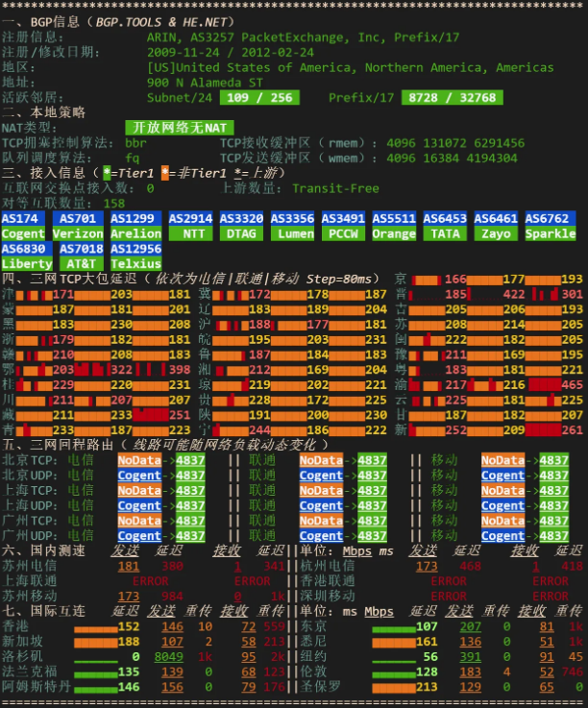Click the AS3491 badge
This screenshot has height=708, width=588.
343,218
